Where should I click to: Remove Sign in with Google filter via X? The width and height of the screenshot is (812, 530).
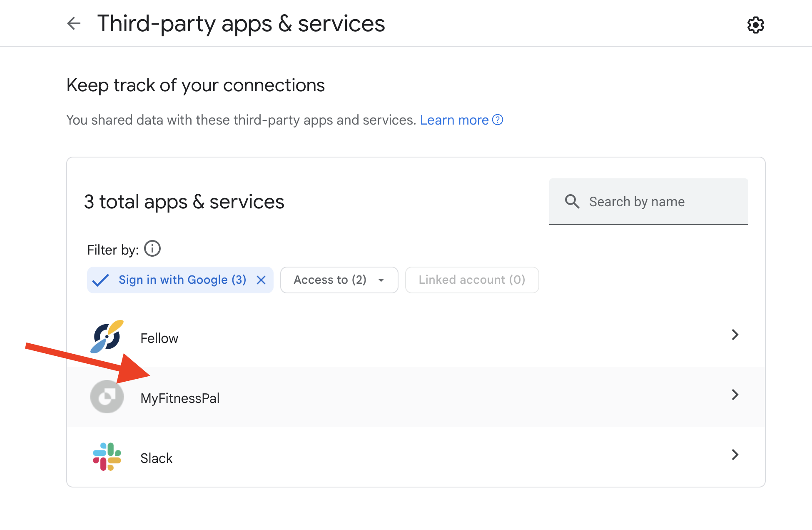[261, 280]
